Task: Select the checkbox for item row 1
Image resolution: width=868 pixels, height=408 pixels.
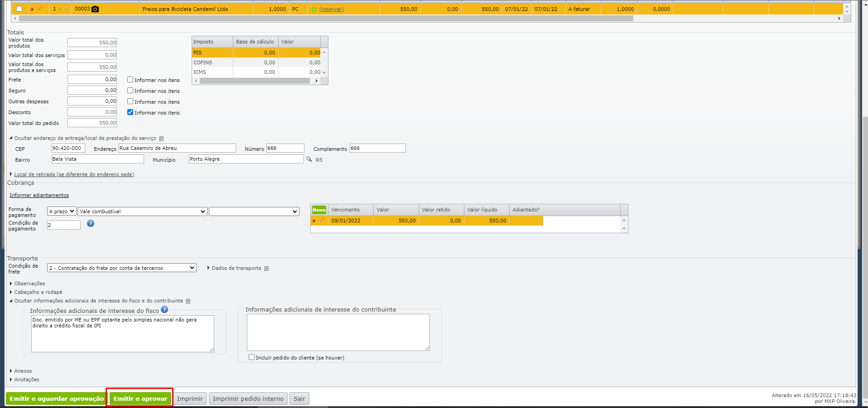Action: [19, 9]
